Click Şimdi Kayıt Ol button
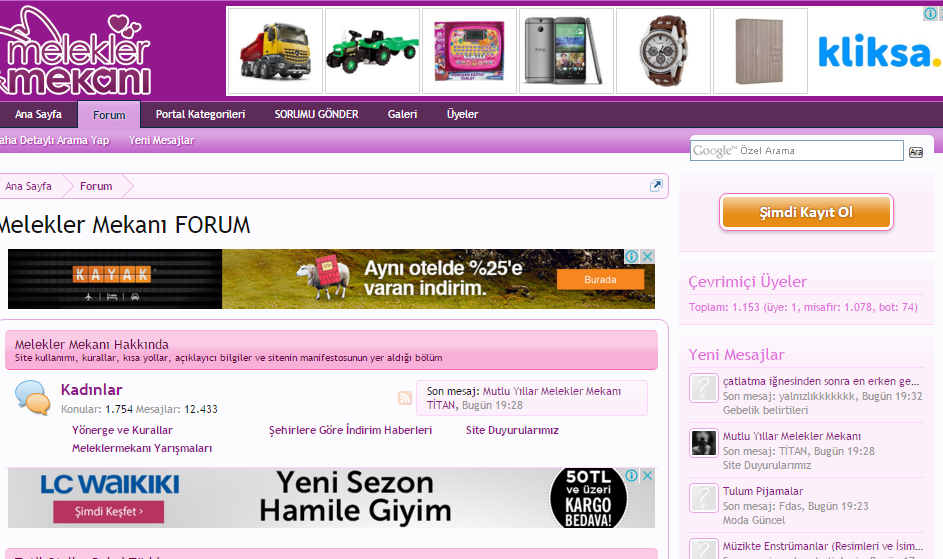This screenshot has height=559, width=943. [806, 212]
